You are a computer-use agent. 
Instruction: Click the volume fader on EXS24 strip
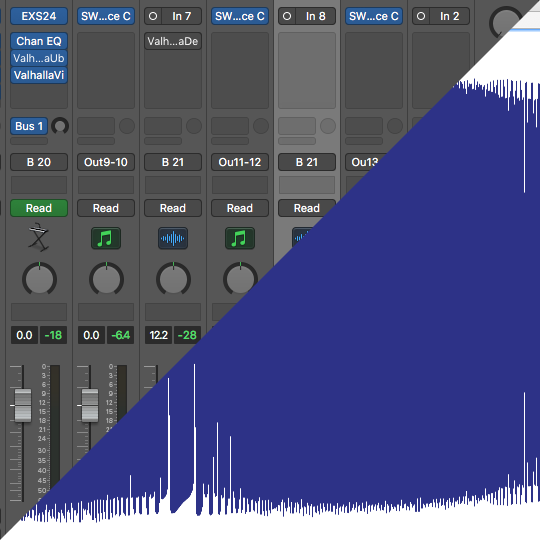point(23,405)
